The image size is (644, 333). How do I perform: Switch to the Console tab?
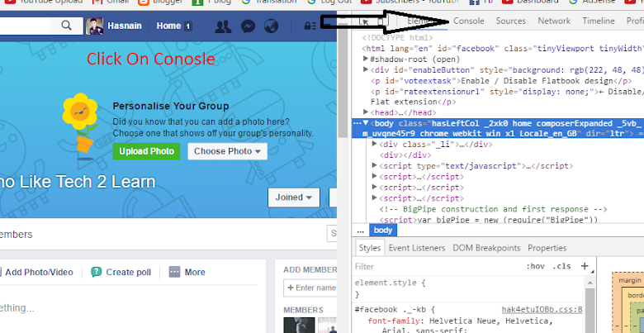pos(469,21)
